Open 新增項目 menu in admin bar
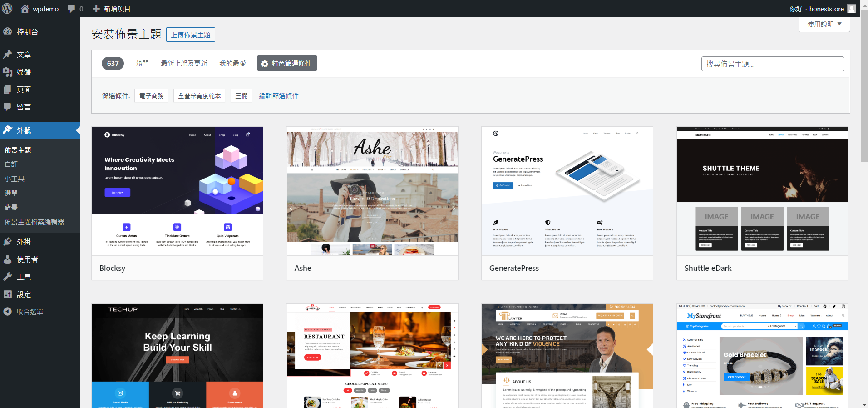 click(x=112, y=9)
